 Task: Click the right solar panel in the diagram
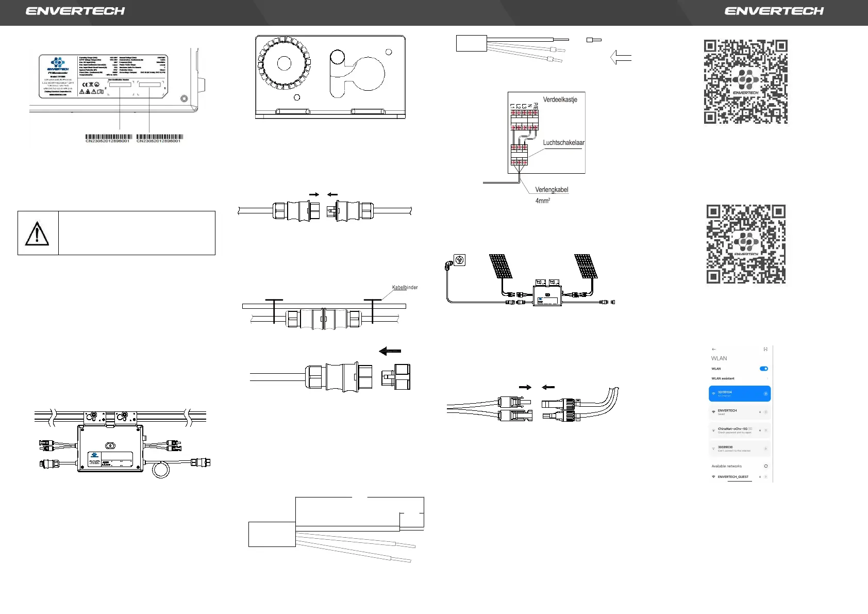pos(586,266)
